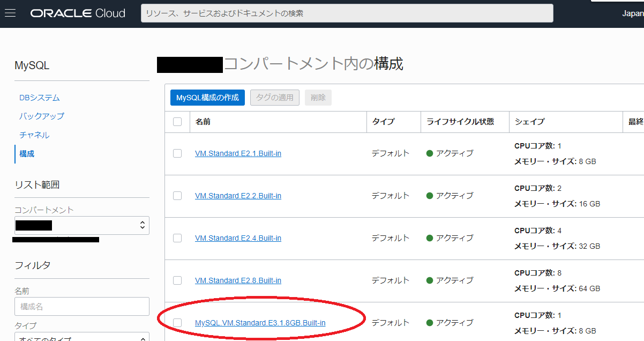Image resolution: width=644 pixels, height=341 pixels.
Task: Click the タグの適用 button
Action: pos(275,98)
